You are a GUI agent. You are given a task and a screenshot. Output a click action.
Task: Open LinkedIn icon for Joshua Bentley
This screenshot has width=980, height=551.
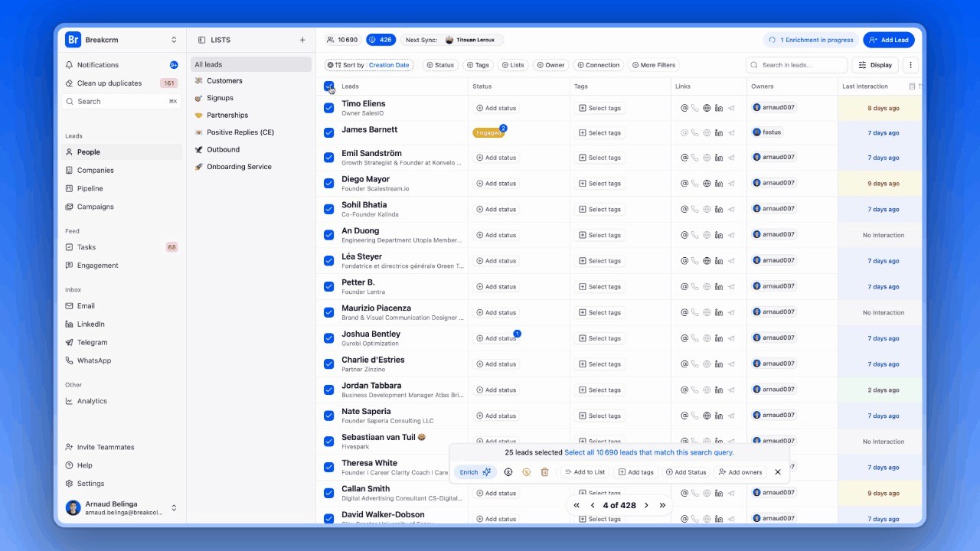(x=718, y=338)
